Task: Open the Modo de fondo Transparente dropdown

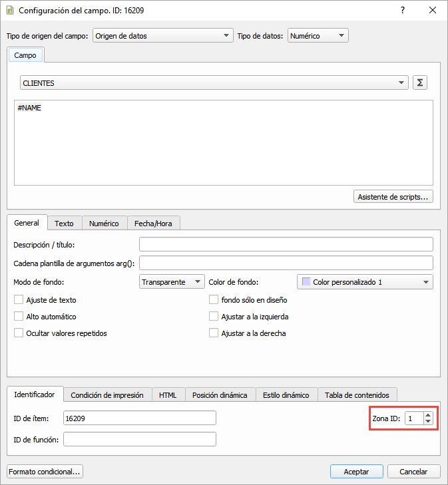Action: coord(172,282)
